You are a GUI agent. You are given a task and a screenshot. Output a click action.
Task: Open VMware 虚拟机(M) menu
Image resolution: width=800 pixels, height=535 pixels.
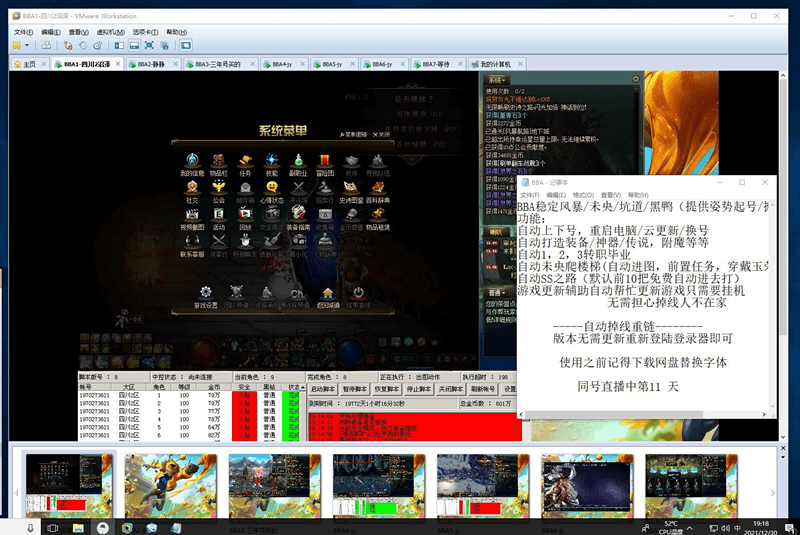pyautogui.click(x=111, y=32)
